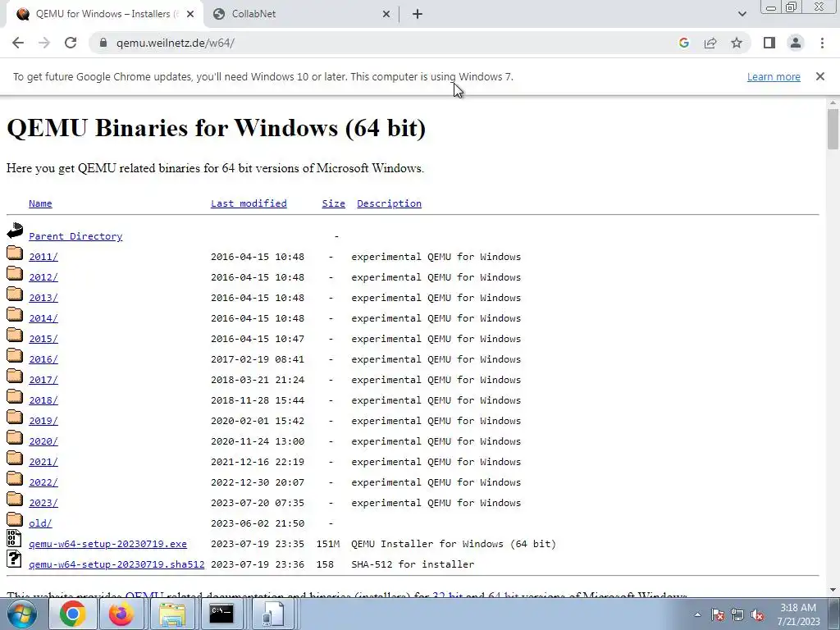Viewport: 840px width, 630px height.
Task: Open the 2011/ folder link
Action: tap(43, 257)
